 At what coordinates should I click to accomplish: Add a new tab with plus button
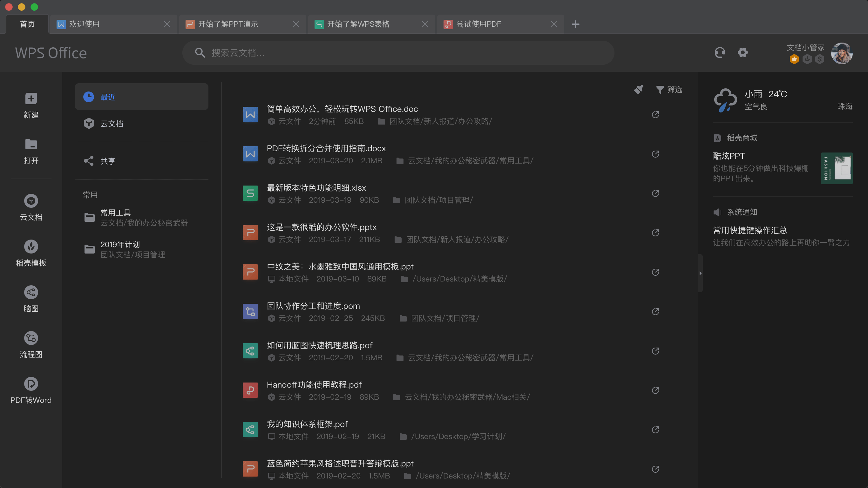pos(575,24)
